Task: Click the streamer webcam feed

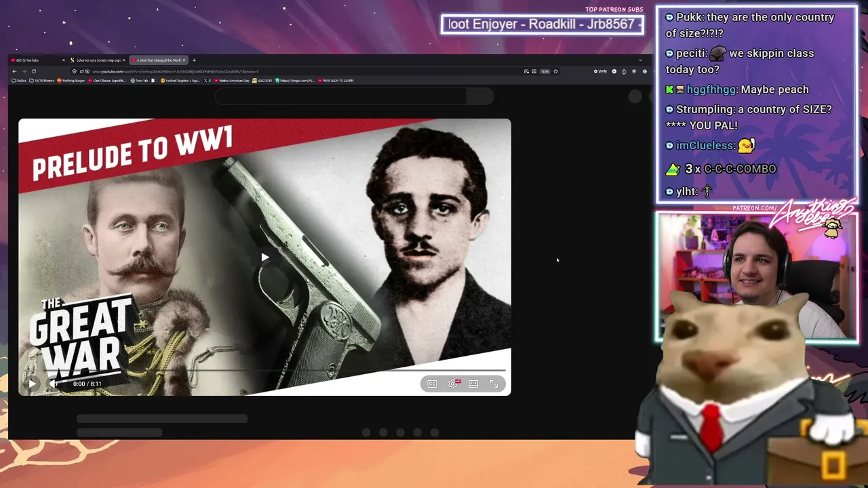Action: pyautogui.click(x=757, y=277)
